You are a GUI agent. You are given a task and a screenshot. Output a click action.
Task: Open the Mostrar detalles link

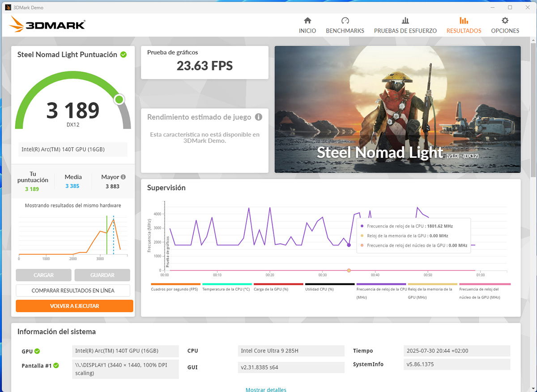coord(266,389)
